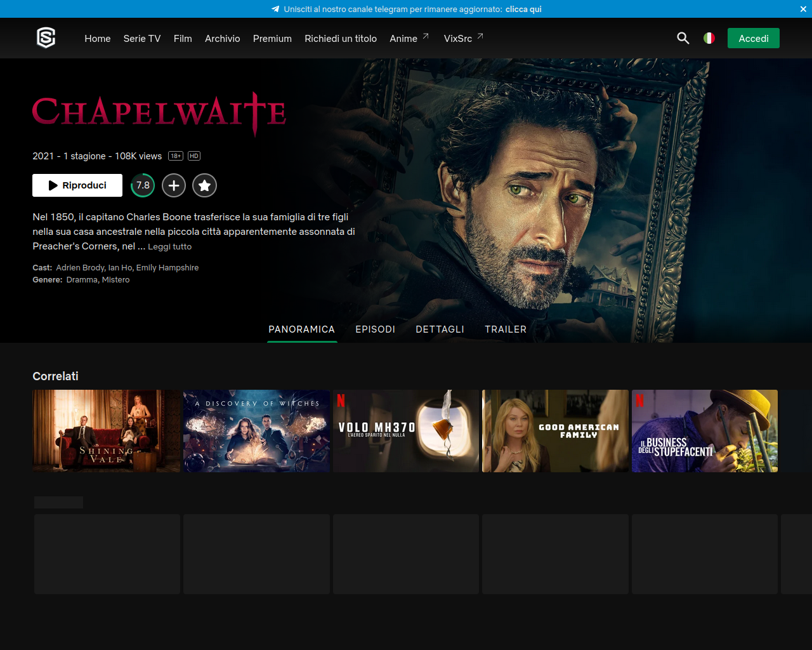Expand description with Leggi tutto
This screenshot has width=812, height=650.
click(170, 247)
